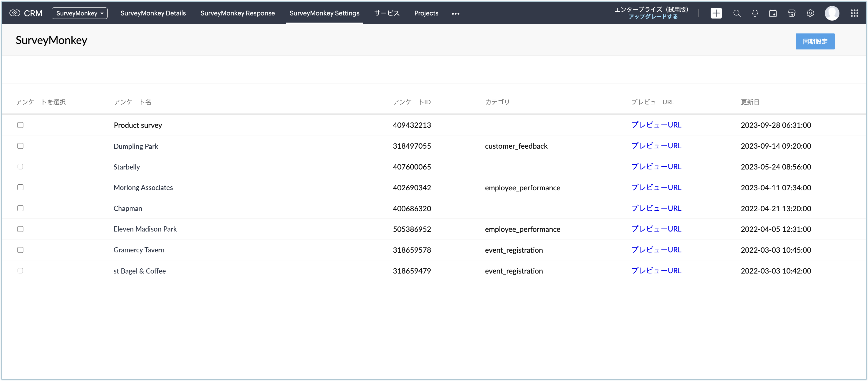Open the marketplace store icon
The width and height of the screenshot is (868, 381).
click(x=791, y=13)
